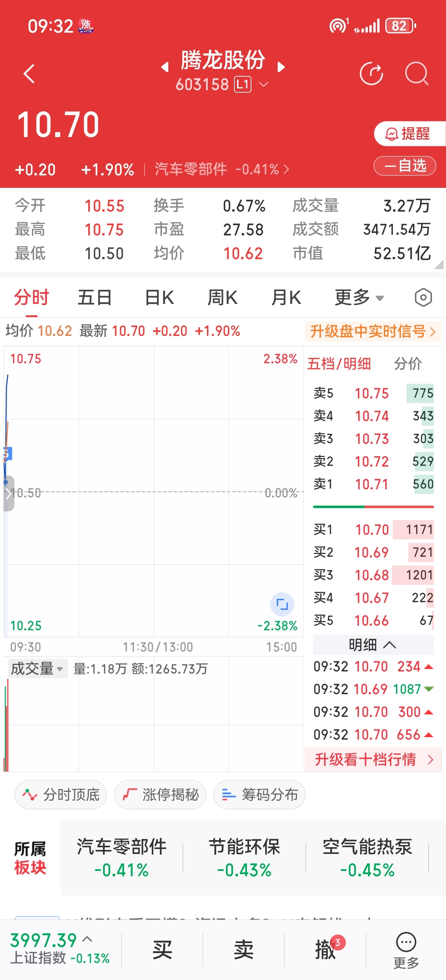Select 卖3 price 10.73 row
446x980 pixels.
coord(373,439)
